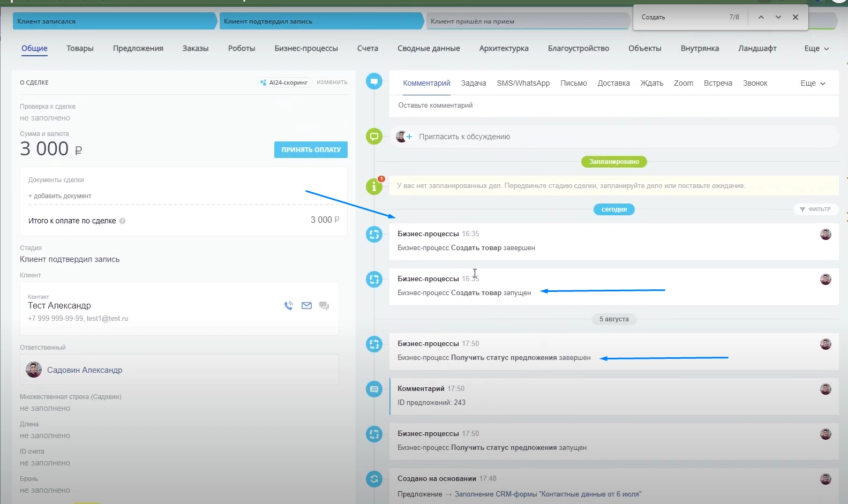The image size is (848, 504).
Task: Open the ФИЛЬТР timeline filter
Action: 815,209
